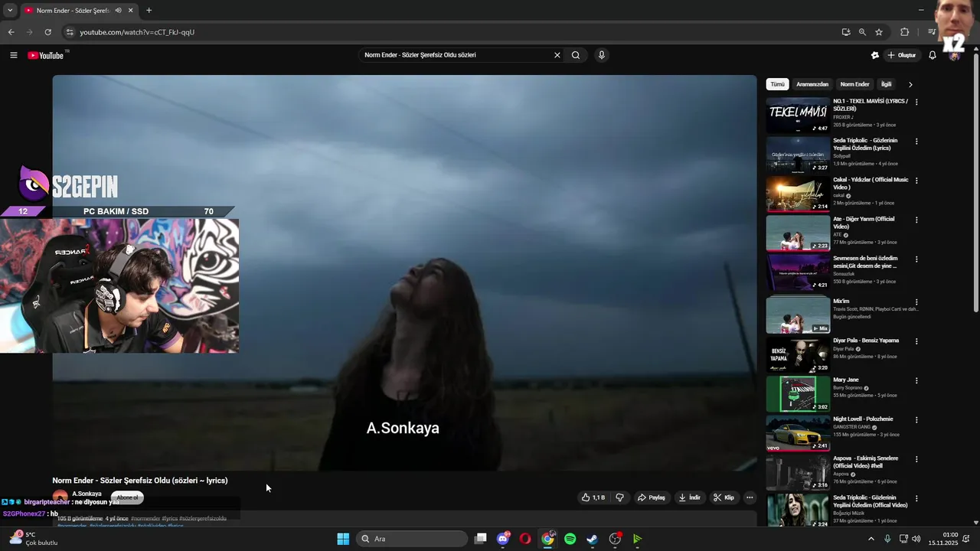Clear the YouTube search box text
The height and width of the screenshot is (551, 980).
(557, 55)
